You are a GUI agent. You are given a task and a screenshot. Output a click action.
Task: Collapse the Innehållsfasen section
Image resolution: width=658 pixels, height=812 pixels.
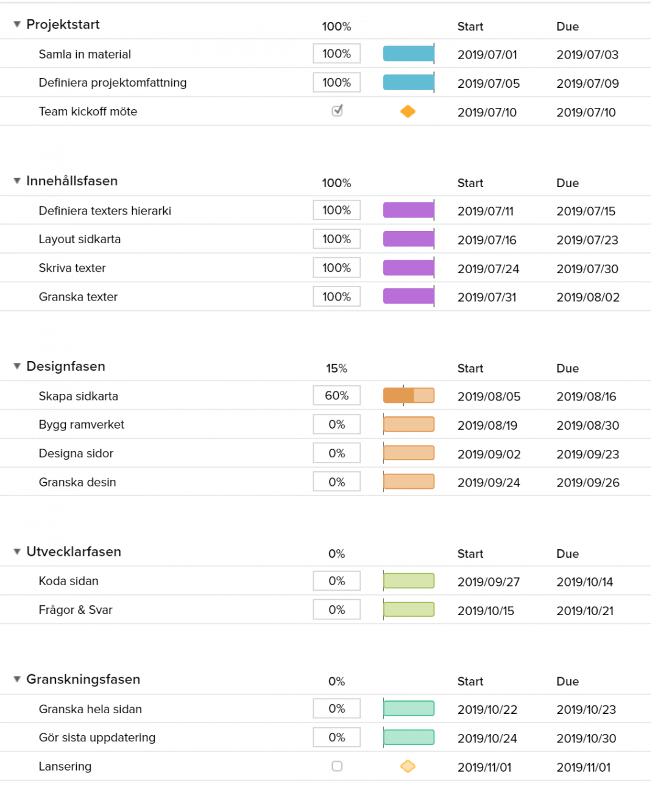16,181
